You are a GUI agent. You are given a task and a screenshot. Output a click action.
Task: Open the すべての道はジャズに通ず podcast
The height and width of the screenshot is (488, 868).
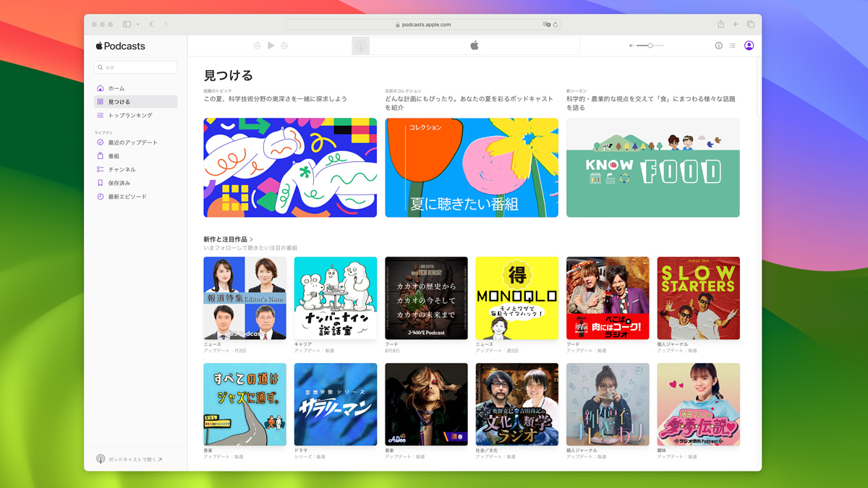[245, 405]
